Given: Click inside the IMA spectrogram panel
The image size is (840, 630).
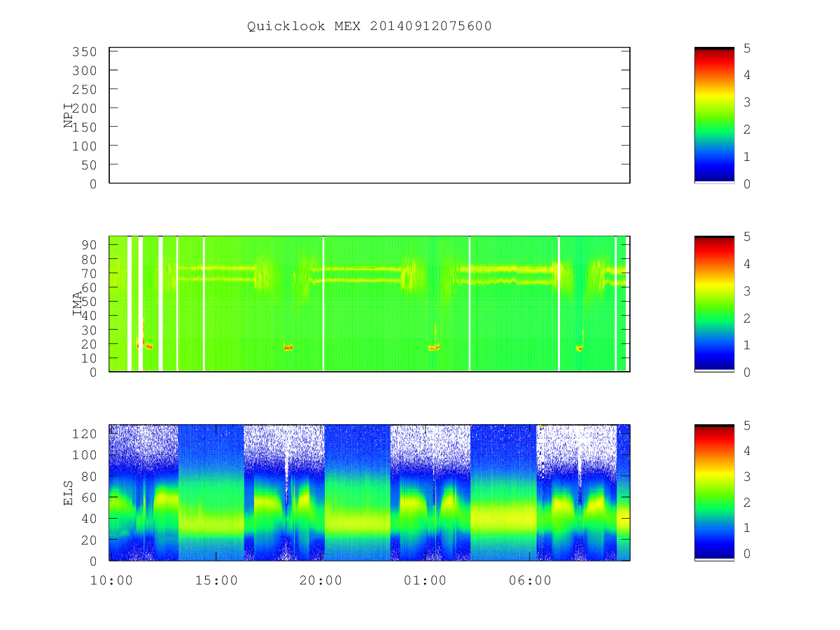Looking at the screenshot, I should point(370,304).
